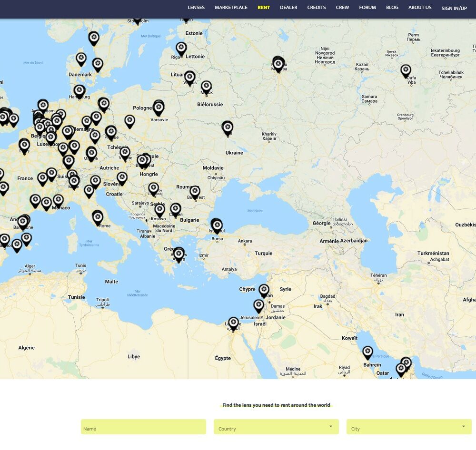
Task: Visit the Forum
Action: click(367, 8)
